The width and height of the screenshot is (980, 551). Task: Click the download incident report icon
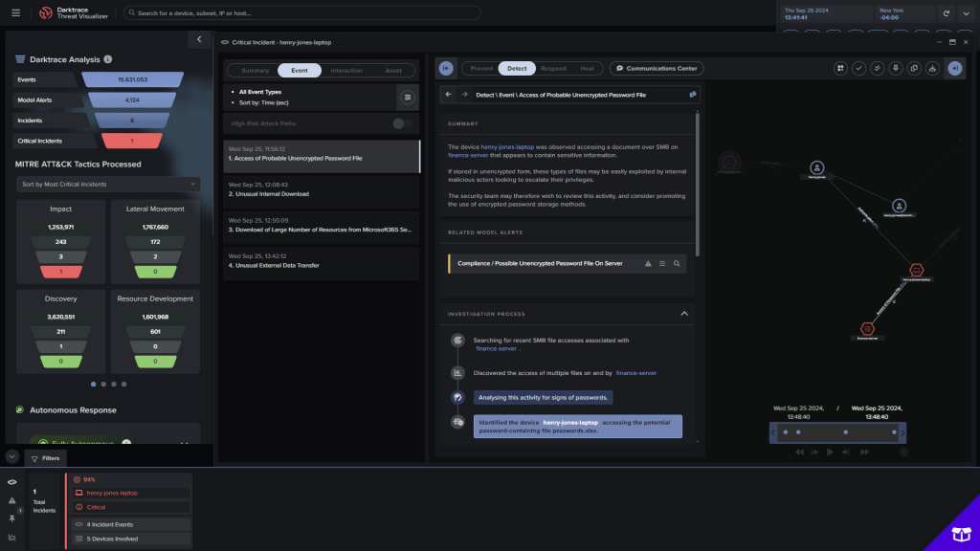(x=932, y=68)
